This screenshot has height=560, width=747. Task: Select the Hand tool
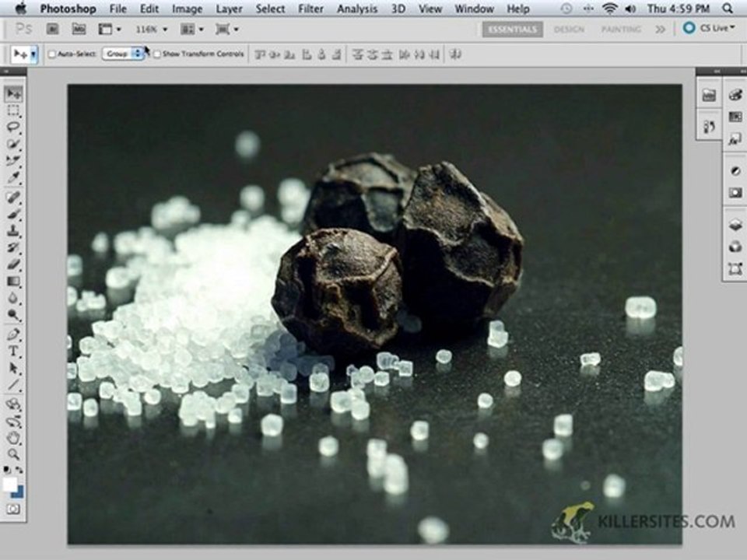13,438
